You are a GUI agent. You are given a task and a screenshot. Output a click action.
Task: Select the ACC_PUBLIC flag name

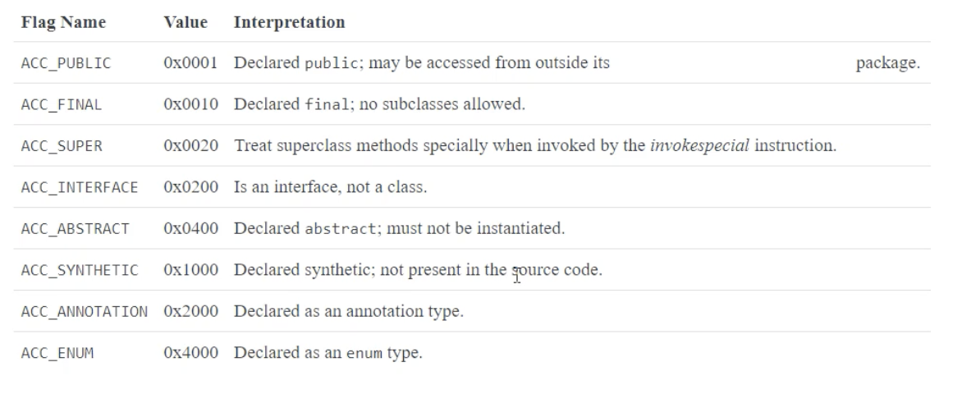pos(66,63)
